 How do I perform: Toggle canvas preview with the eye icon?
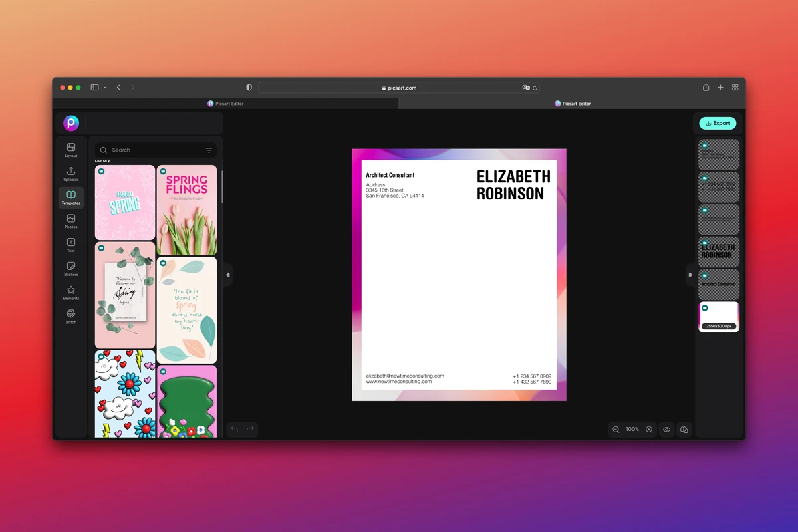[666, 429]
